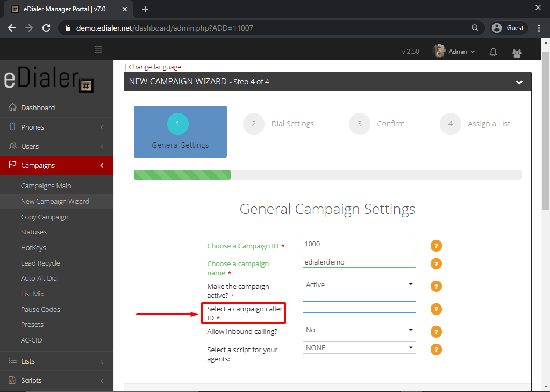550x392 pixels.
Task: Click the users group icon in header
Action: (x=517, y=53)
